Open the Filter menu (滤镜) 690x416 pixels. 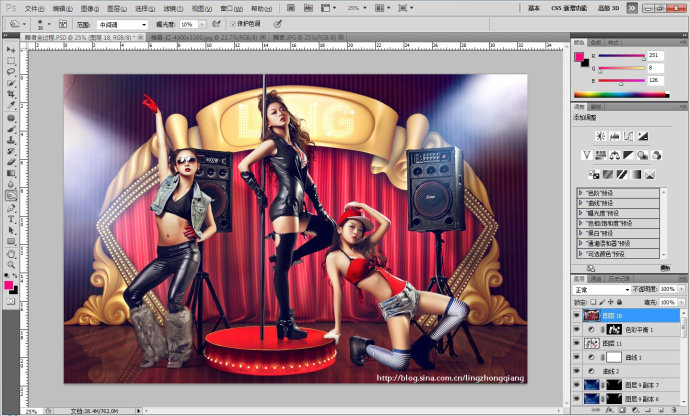pyautogui.click(x=172, y=8)
